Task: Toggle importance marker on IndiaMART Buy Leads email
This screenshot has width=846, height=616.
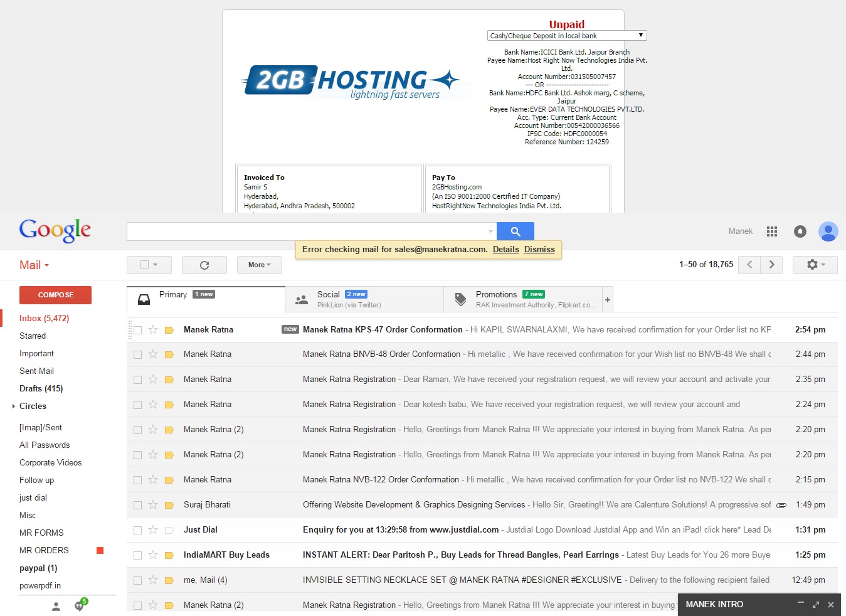Action: [169, 555]
